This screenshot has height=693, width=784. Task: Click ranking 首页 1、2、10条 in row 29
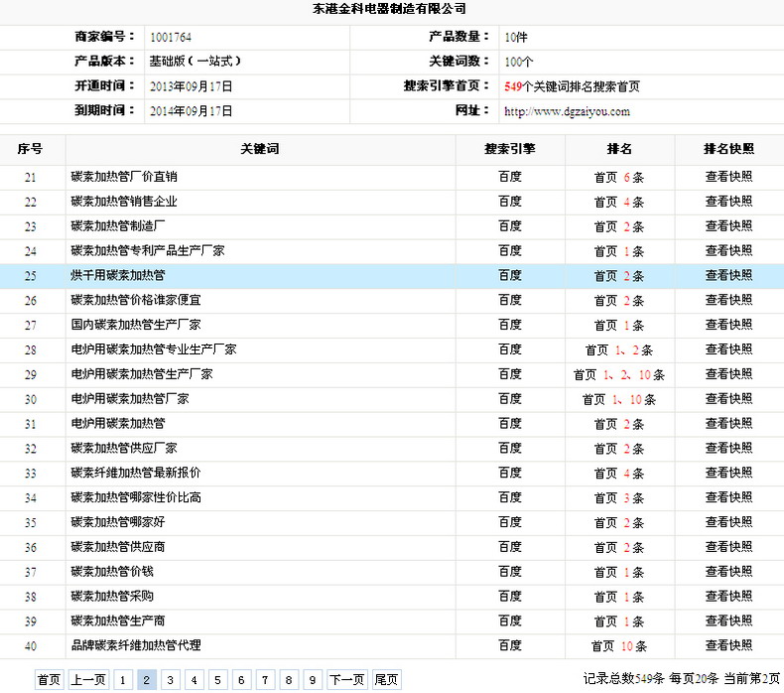[x=619, y=374]
